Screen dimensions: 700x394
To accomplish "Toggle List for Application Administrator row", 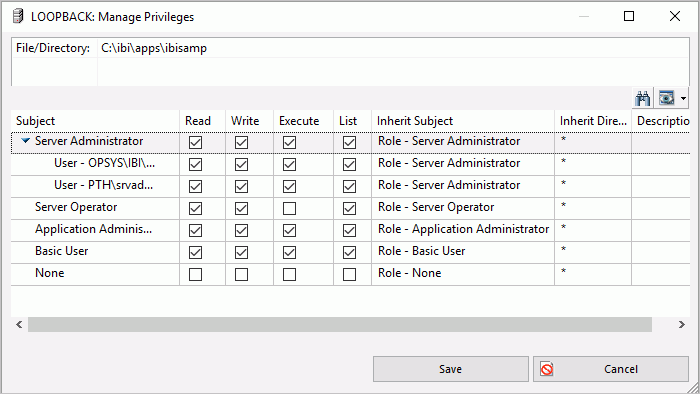I will click(x=349, y=230).
